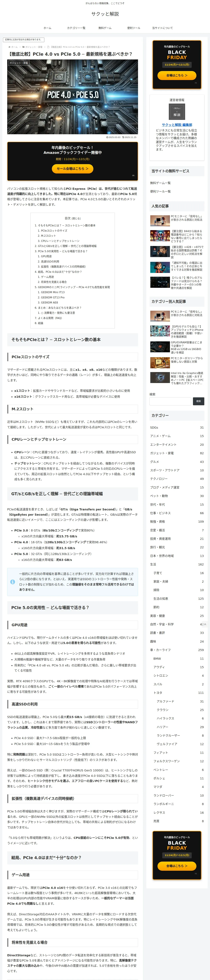This screenshot has width=210, height=980.
Task: Open the ホーム navigation menu item
Action: point(47,28)
